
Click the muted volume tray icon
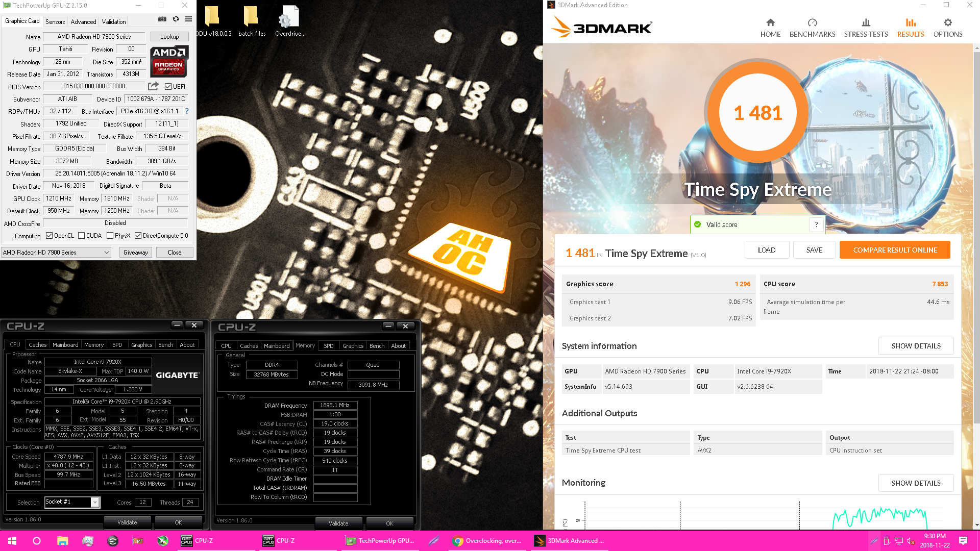911,541
